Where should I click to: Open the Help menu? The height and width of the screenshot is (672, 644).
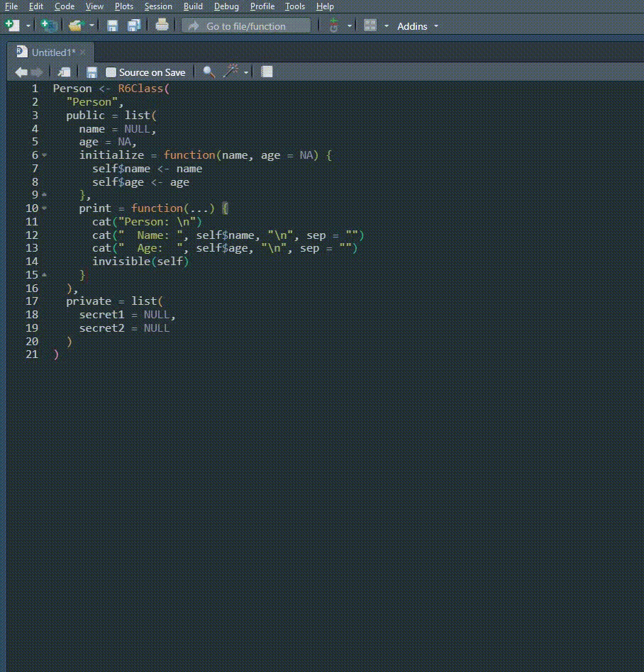tap(325, 6)
